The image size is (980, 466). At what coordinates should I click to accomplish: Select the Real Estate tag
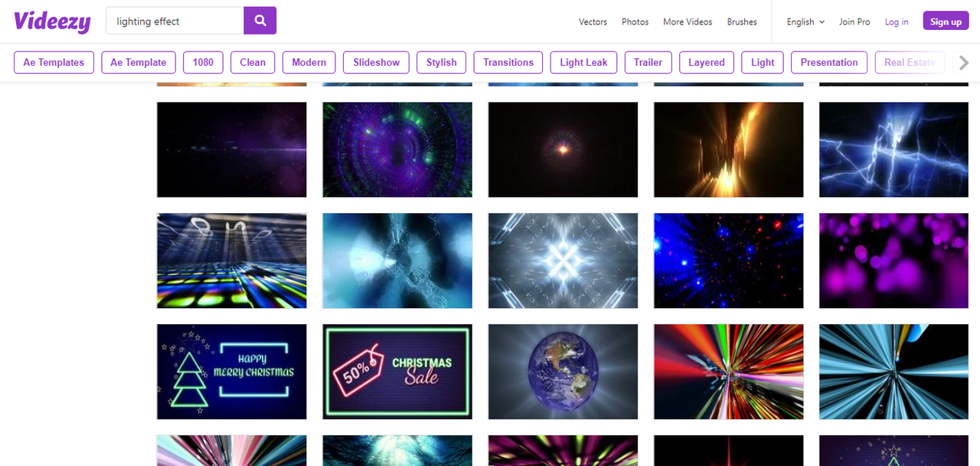click(x=910, y=62)
